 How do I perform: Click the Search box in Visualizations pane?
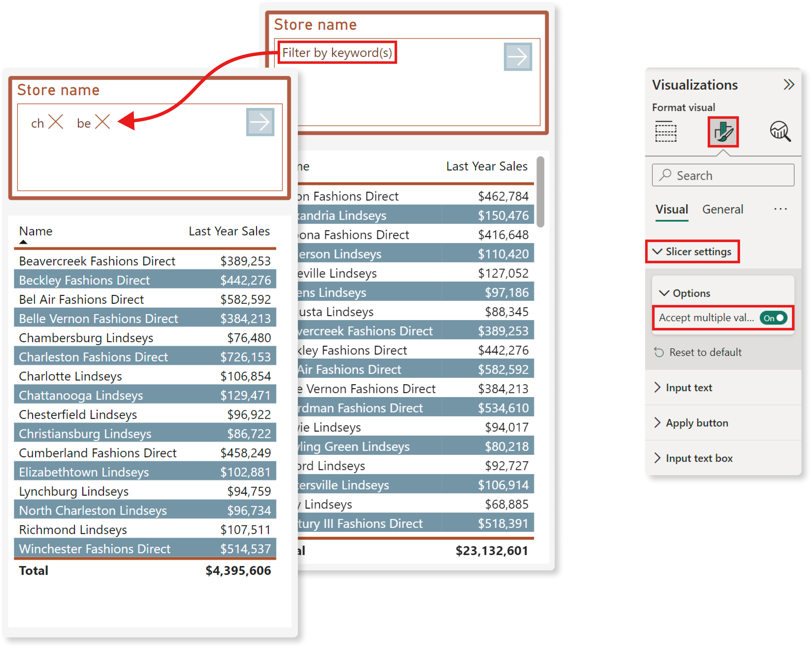(x=723, y=175)
